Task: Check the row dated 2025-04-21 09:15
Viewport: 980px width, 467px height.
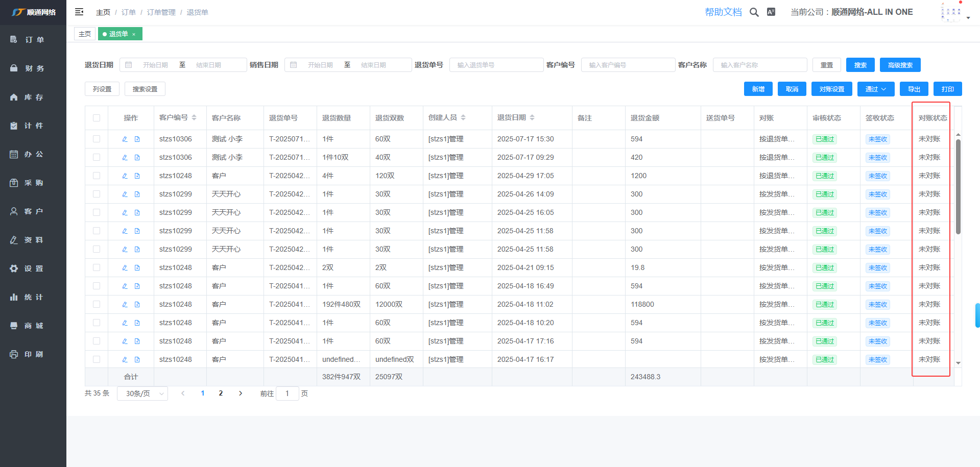Action: click(x=97, y=267)
